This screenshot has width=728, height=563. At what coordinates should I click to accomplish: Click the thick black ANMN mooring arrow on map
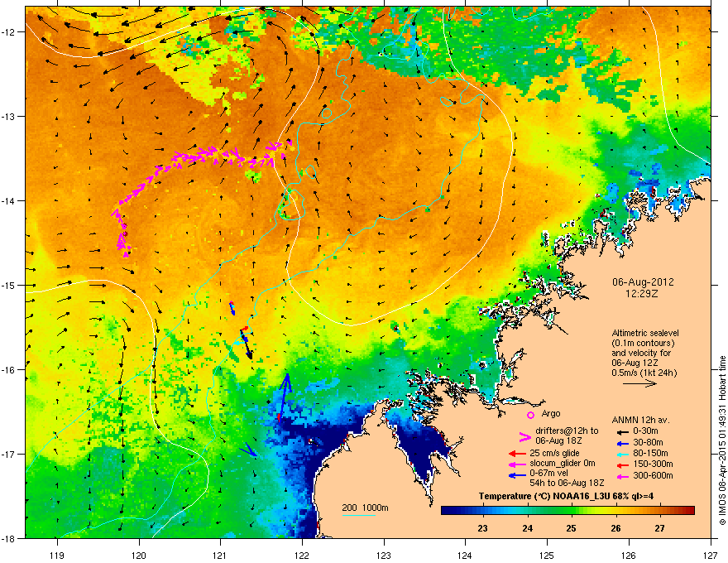pyautogui.click(x=246, y=344)
